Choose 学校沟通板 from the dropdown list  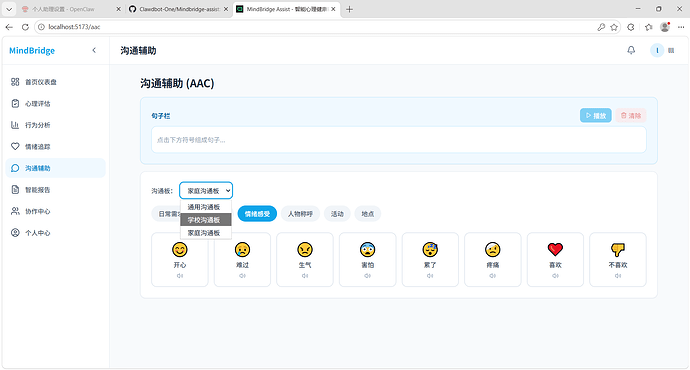206,220
